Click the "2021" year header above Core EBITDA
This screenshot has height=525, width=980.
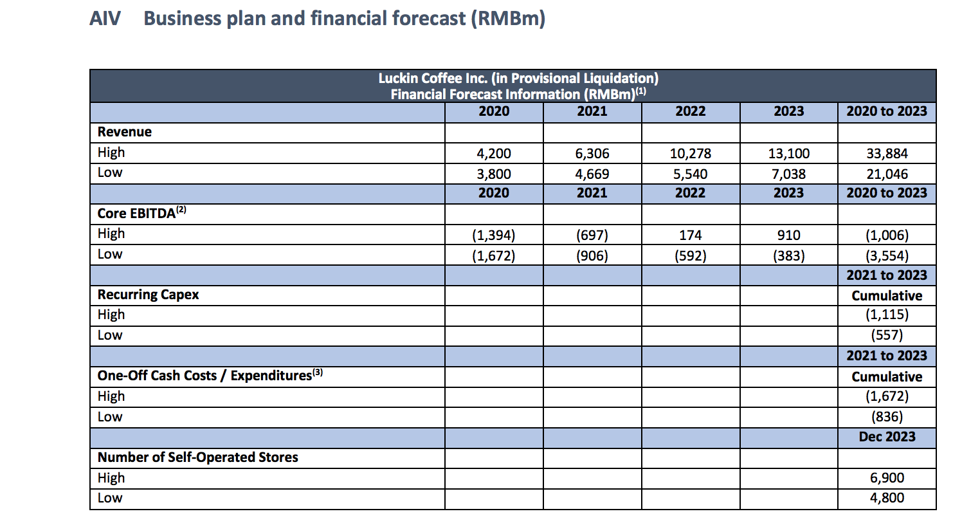[x=592, y=193]
